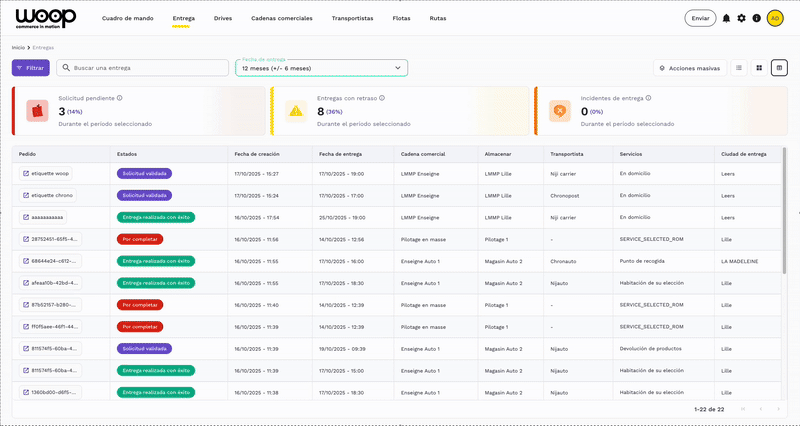Switch to list view layout

pyautogui.click(x=739, y=68)
